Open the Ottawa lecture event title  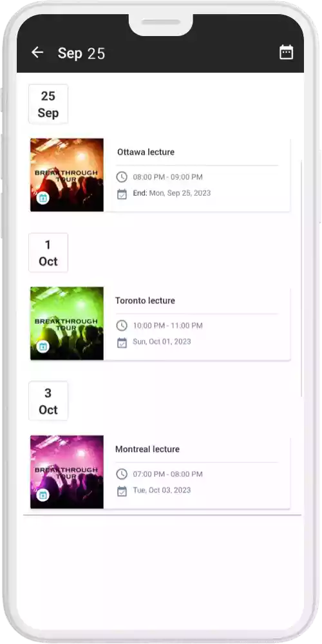(x=146, y=152)
